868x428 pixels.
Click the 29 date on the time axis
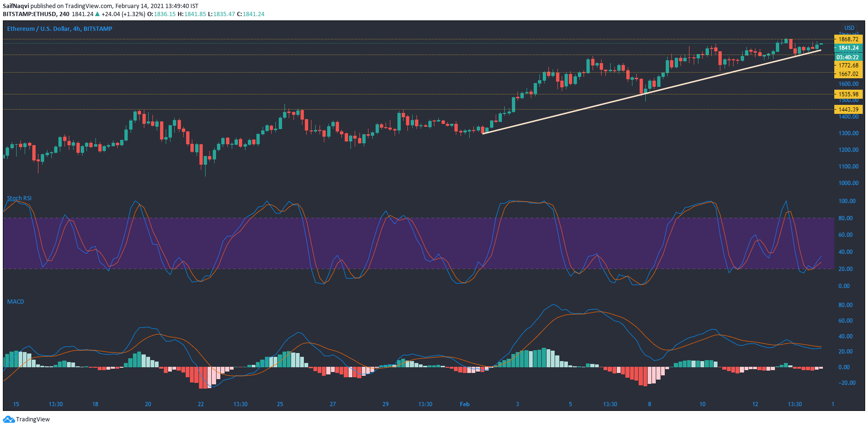(x=386, y=404)
